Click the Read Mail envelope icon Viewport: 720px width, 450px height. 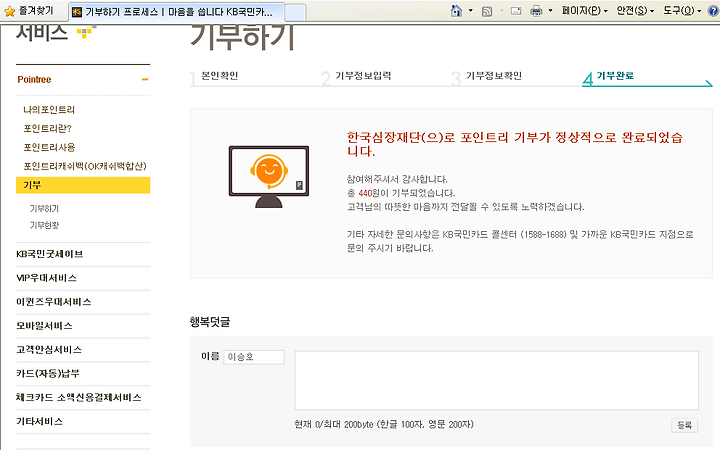point(516,11)
